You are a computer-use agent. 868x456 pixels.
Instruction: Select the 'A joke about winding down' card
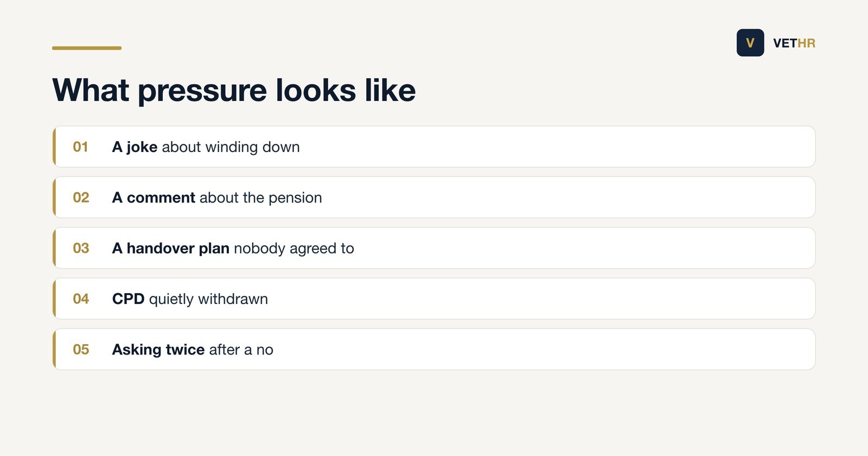coord(434,147)
